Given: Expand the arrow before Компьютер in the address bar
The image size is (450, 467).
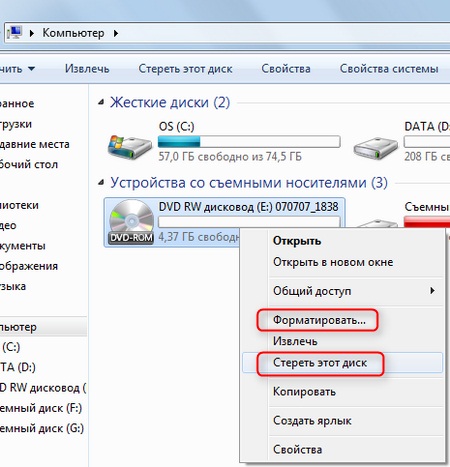Looking at the screenshot, I should tap(32, 33).
